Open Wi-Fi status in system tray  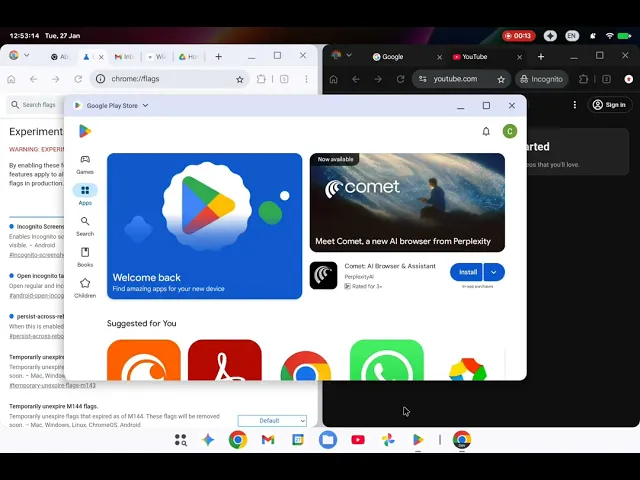(x=609, y=36)
